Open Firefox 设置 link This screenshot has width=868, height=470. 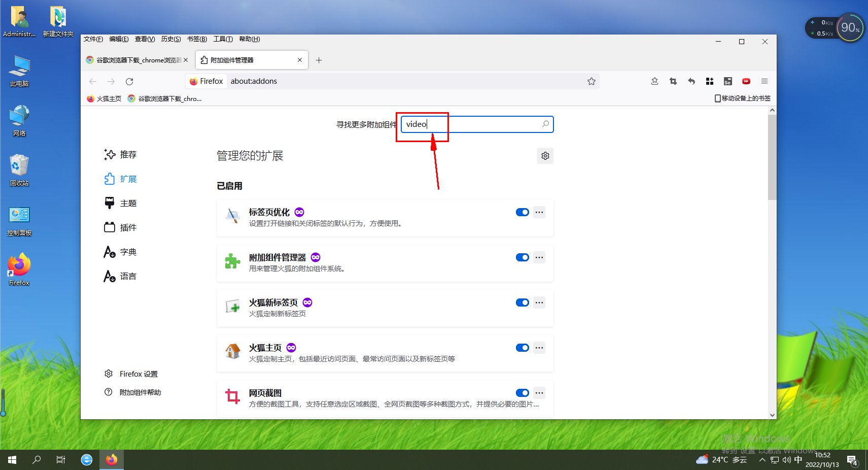131,374
